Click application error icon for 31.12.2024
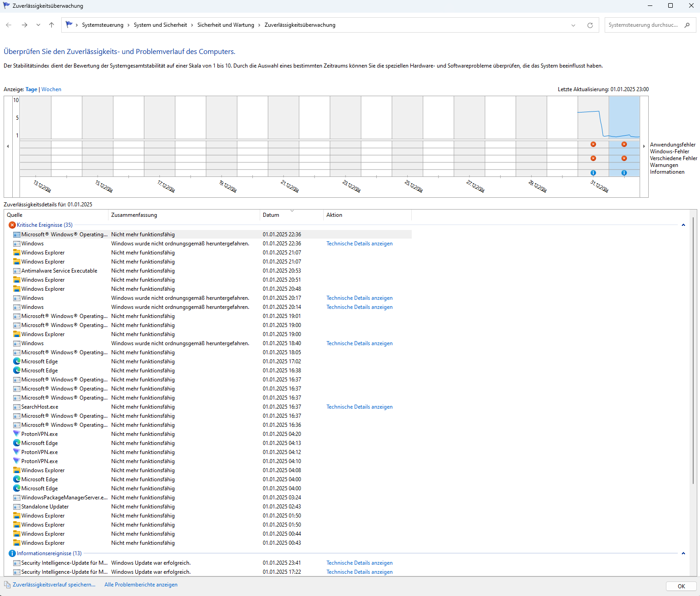This screenshot has width=700, height=596. coord(593,144)
